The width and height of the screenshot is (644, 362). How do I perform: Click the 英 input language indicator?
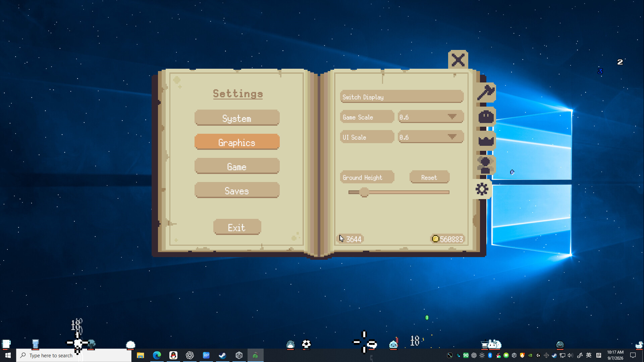[x=589, y=355]
